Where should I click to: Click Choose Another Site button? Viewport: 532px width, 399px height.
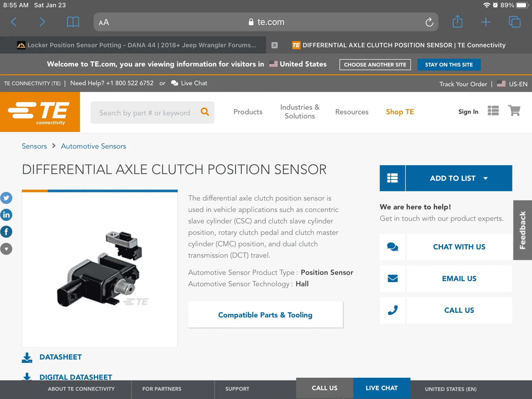click(x=375, y=64)
